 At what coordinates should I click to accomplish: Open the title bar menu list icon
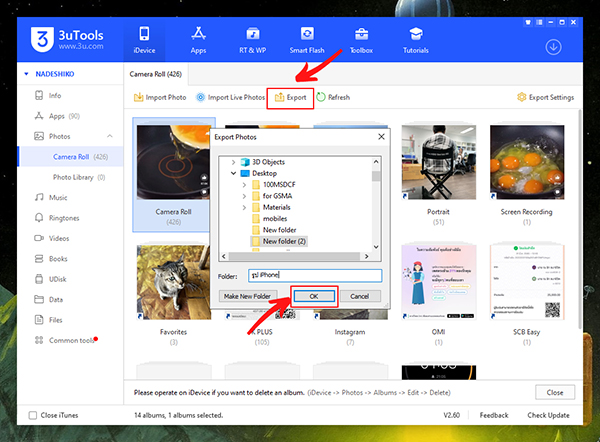pyautogui.click(x=539, y=22)
